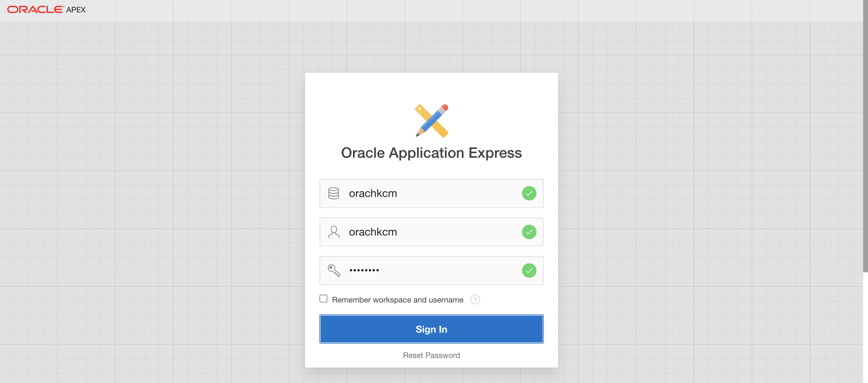Click the Oracle APEX logo
Viewport: 868px width, 383px height.
[x=35, y=9]
